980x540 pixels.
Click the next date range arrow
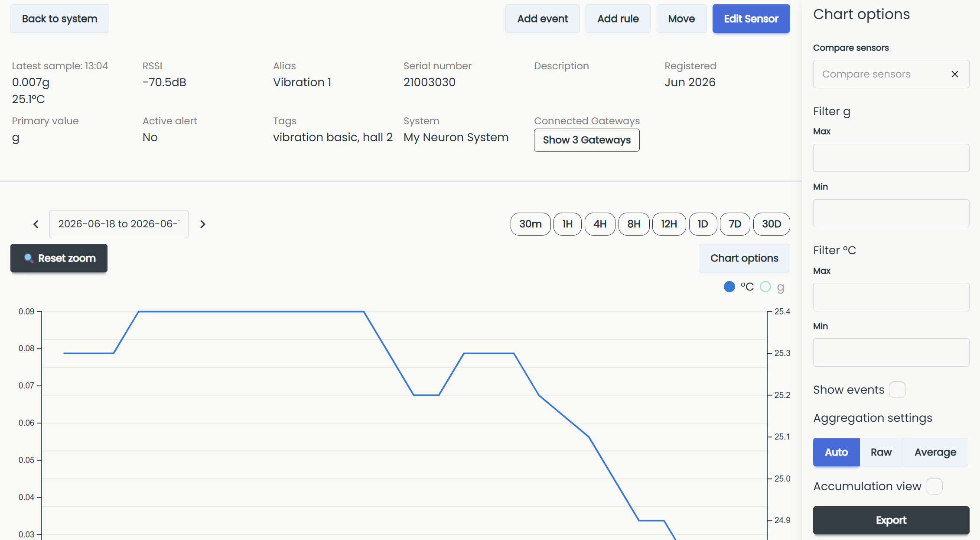202,224
